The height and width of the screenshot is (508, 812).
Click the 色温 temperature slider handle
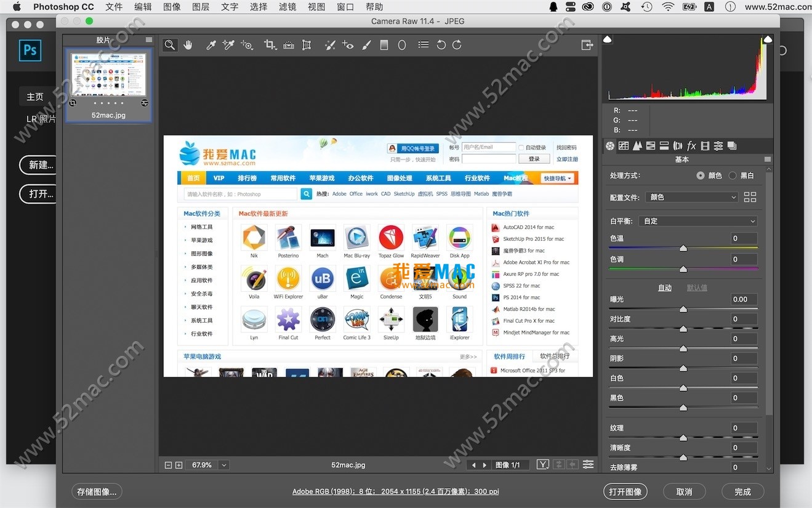(x=683, y=248)
